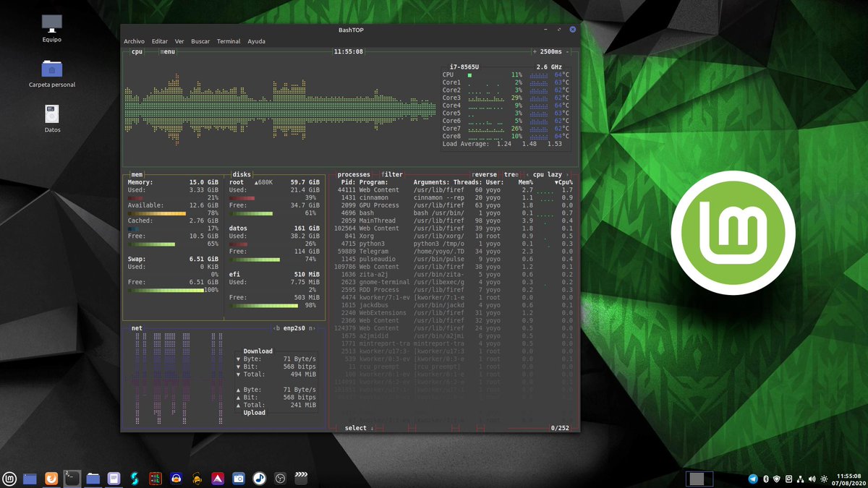Open the camera app from the taskbar
Screen dimensions: 868x488
tap(238, 478)
